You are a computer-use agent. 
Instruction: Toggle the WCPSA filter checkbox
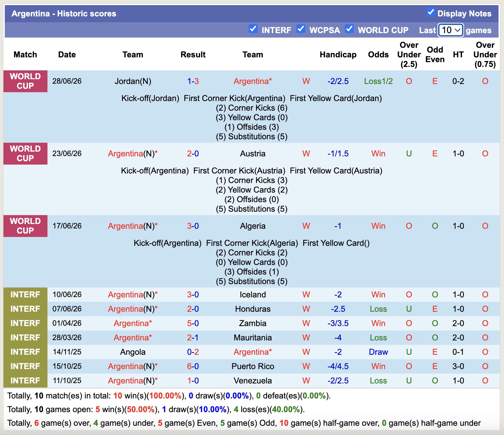point(301,29)
